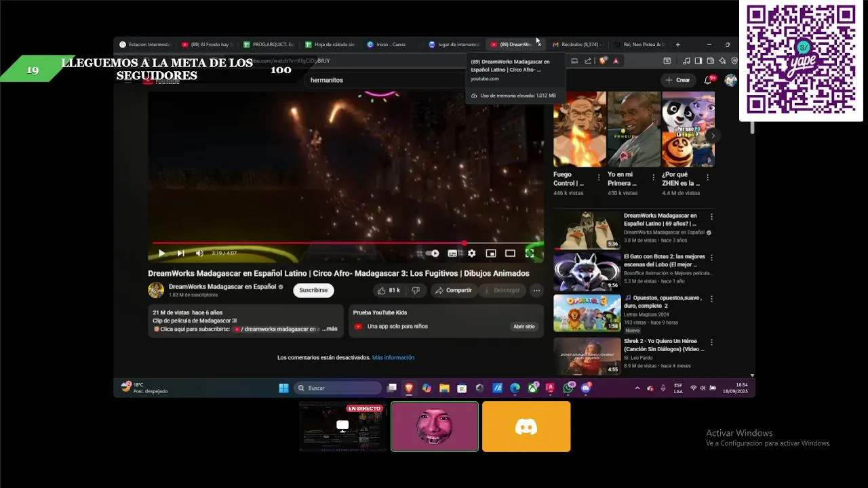Open the three-dot menu beside Descargar
Viewport: 868px width, 488px height.
536,290
